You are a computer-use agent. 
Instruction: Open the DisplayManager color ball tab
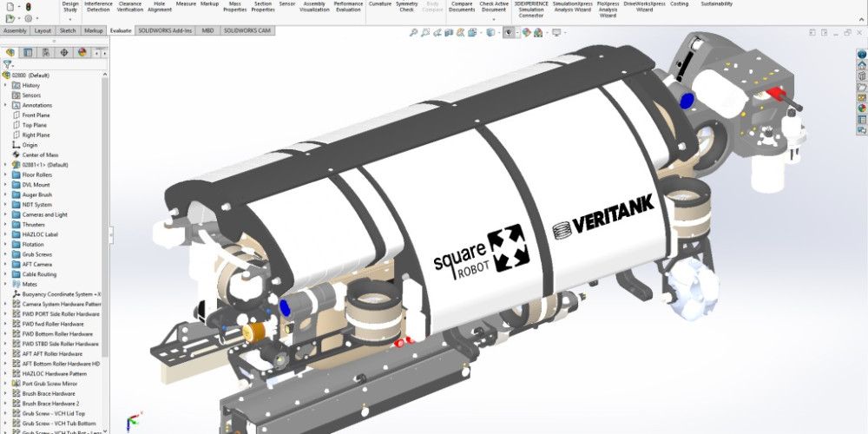[82, 53]
